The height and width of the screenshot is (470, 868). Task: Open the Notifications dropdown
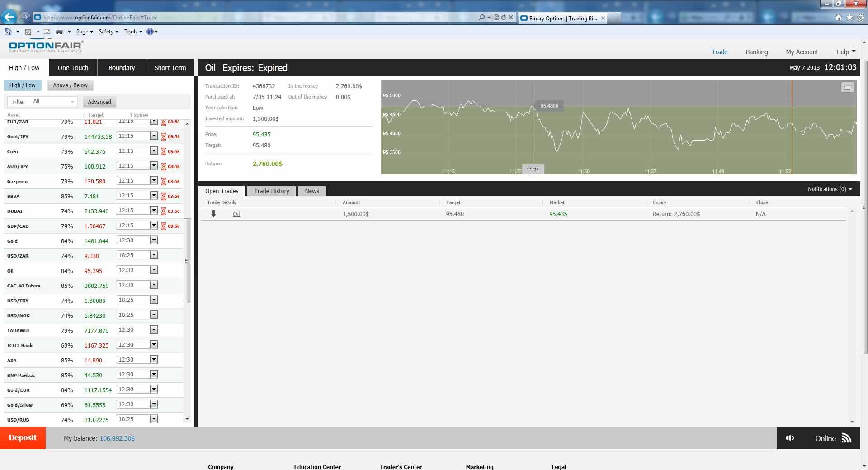click(830, 189)
